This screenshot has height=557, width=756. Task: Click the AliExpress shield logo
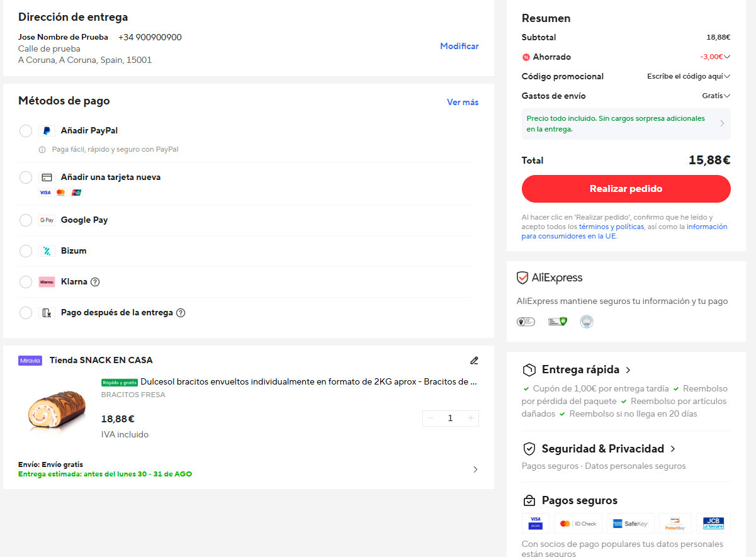click(522, 278)
